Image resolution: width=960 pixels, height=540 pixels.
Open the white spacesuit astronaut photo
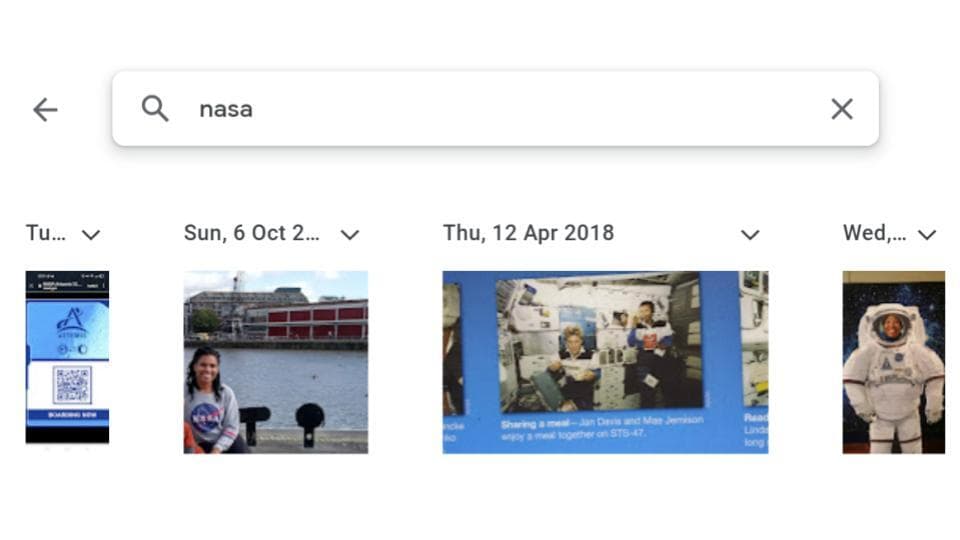coord(893,362)
